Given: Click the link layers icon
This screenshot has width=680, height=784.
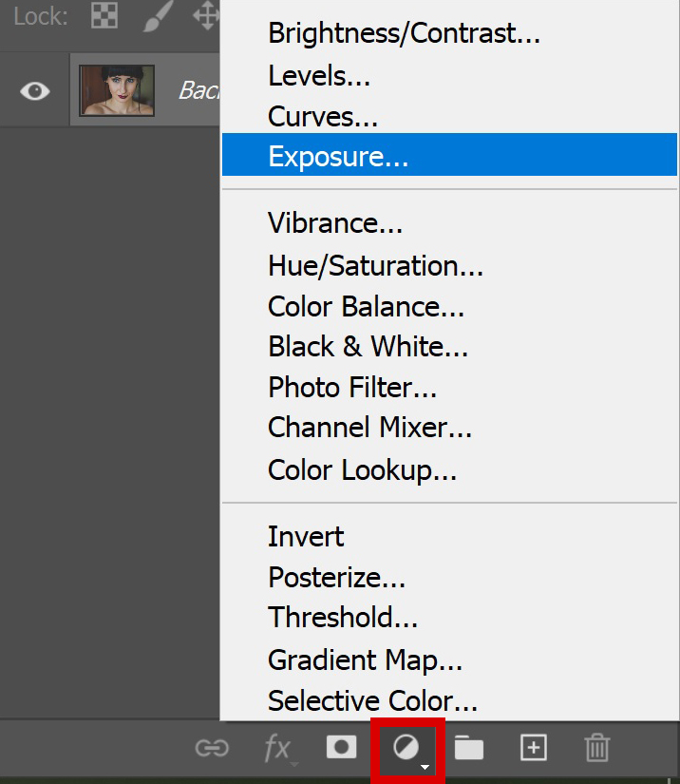Looking at the screenshot, I should (x=212, y=748).
